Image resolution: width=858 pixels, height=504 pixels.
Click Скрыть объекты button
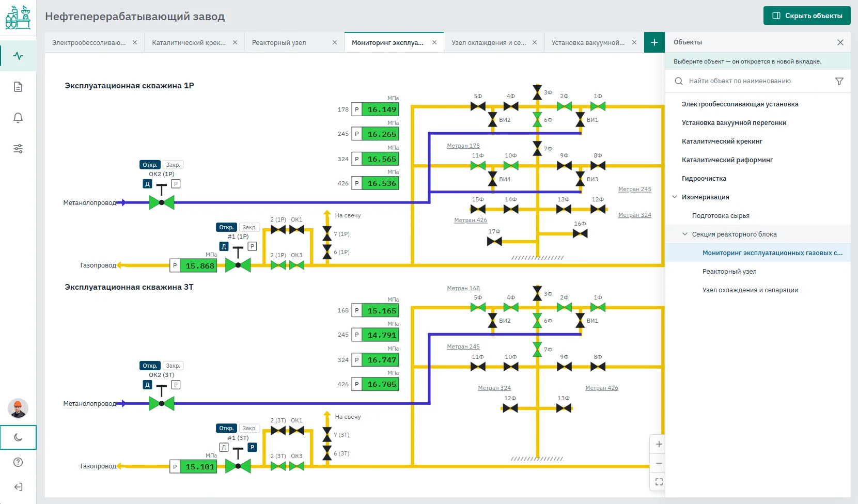coord(807,15)
